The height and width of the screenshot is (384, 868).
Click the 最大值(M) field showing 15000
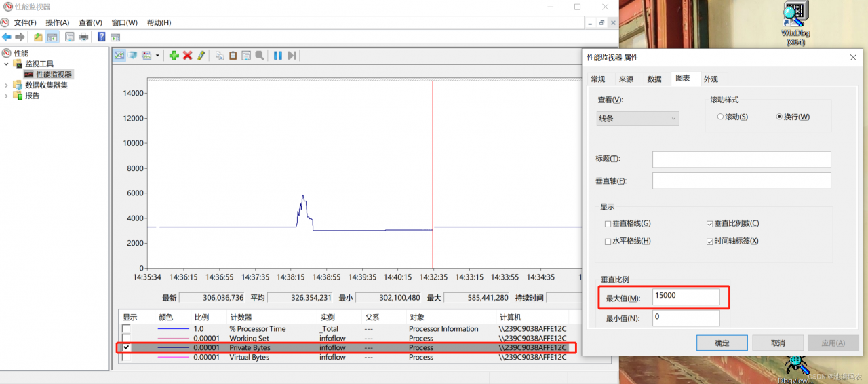click(x=686, y=296)
